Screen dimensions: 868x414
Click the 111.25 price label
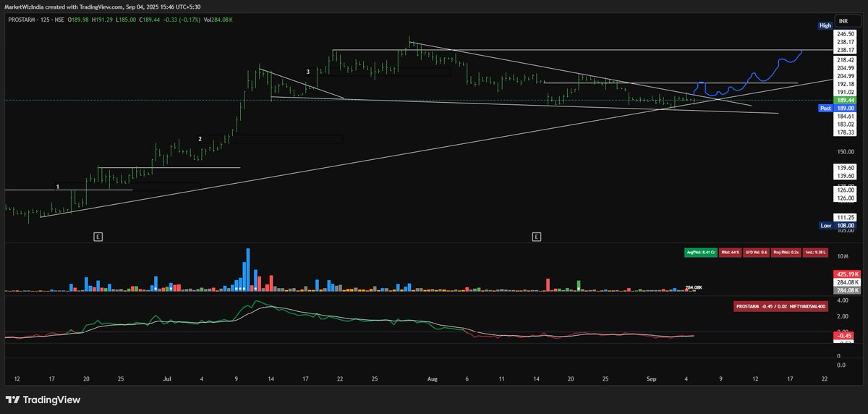click(x=846, y=218)
